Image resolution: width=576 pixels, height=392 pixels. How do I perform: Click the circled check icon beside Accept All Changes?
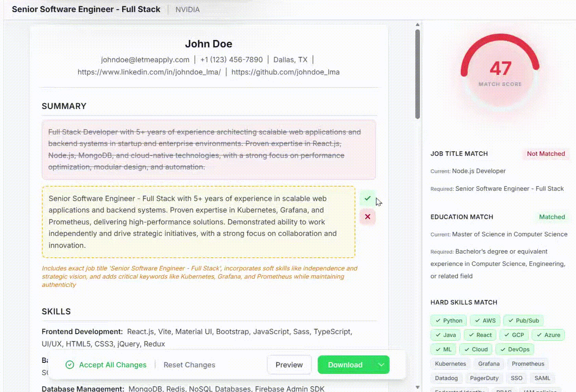click(x=70, y=365)
